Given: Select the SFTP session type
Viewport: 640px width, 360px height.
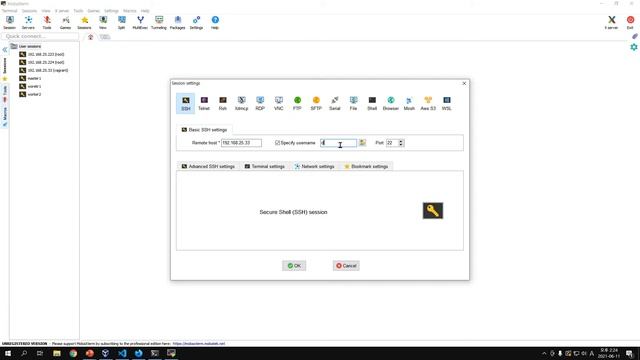Looking at the screenshot, I should pos(316,103).
